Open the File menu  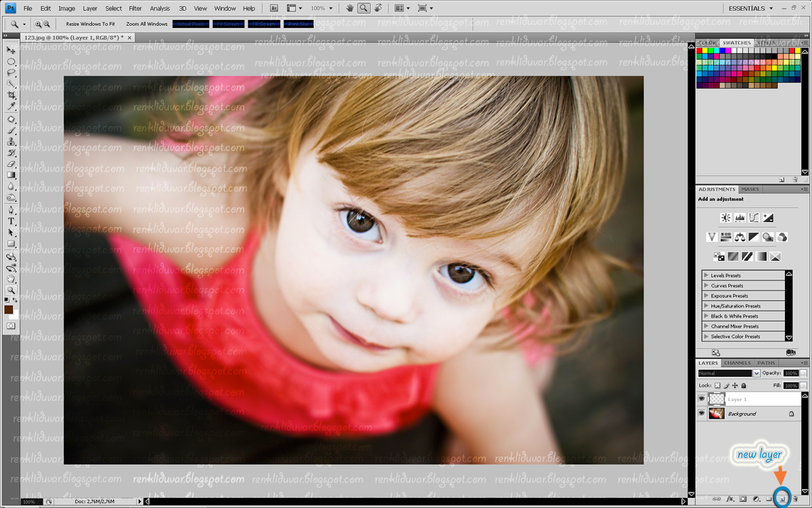pos(28,9)
